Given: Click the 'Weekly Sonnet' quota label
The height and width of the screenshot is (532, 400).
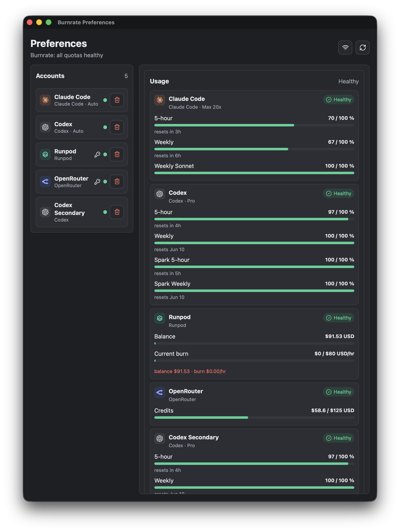Looking at the screenshot, I should click(x=174, y=166).
